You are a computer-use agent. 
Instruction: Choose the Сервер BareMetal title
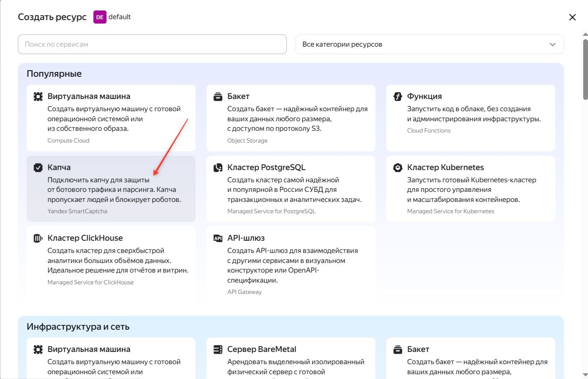point(262,349)
